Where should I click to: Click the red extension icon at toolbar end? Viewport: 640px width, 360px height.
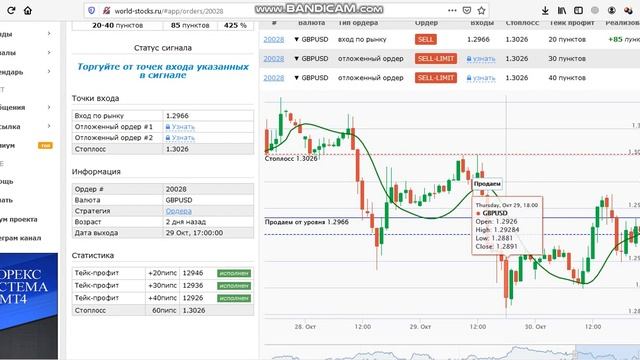point(628,11)
